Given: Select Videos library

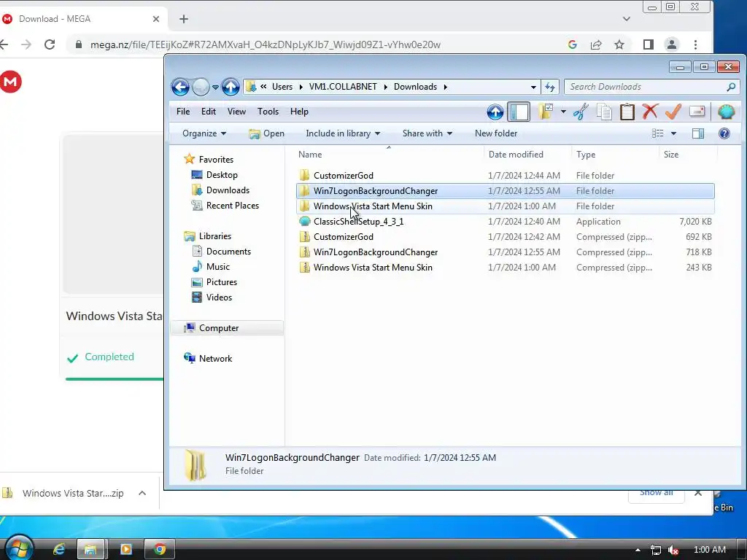Looking at the screenshot, I should click(x=219, y=297).
